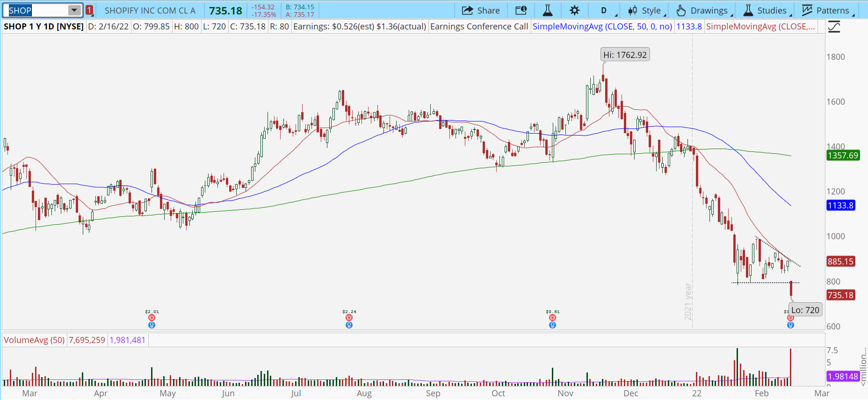The width and height of the screenshot is (868, 400).
Task: Click the SHOPIFY INC COM CL A name
Action: (150, 11)
